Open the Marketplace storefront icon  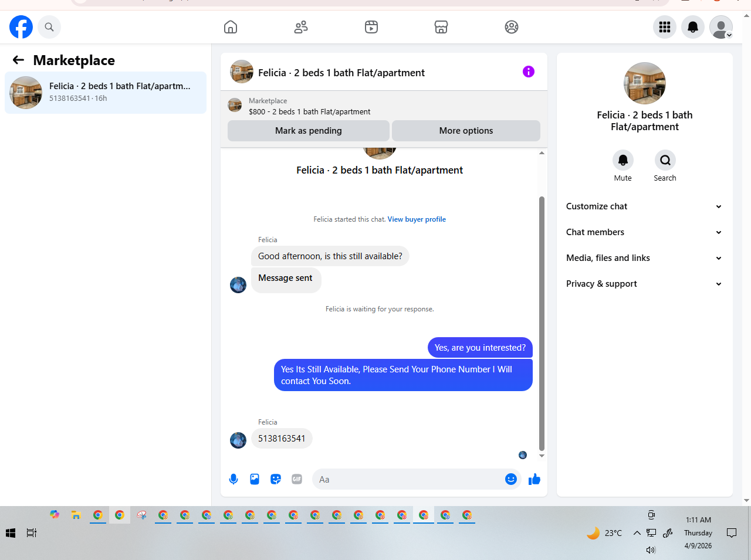441,27
